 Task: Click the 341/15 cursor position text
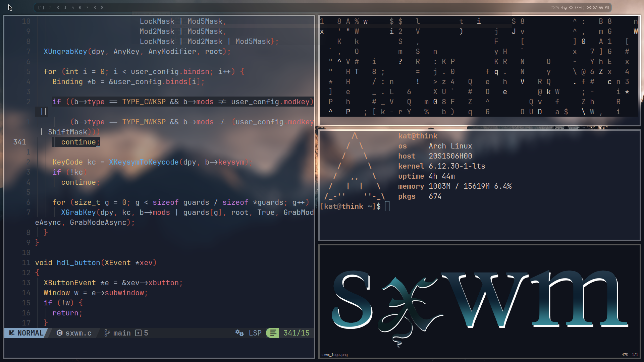click(296, 333)
